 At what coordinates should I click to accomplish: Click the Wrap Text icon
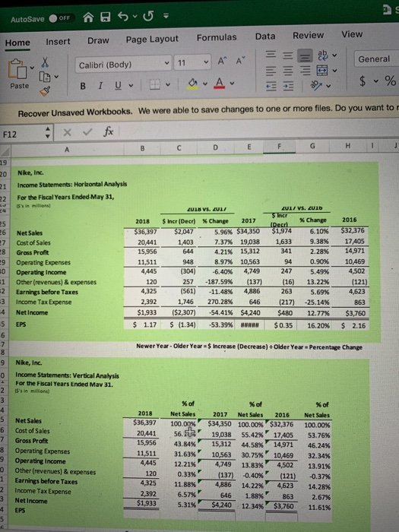(x=322, y=55)
